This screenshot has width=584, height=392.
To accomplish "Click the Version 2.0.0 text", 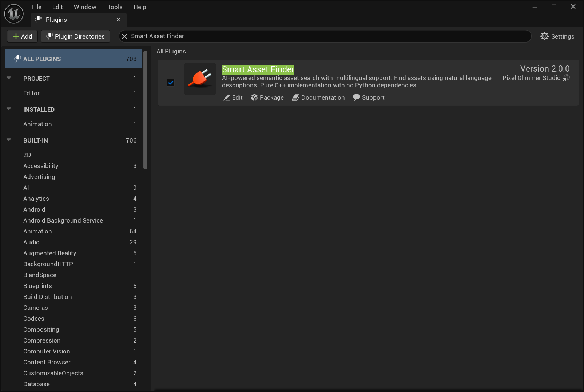I will point(545,69).
